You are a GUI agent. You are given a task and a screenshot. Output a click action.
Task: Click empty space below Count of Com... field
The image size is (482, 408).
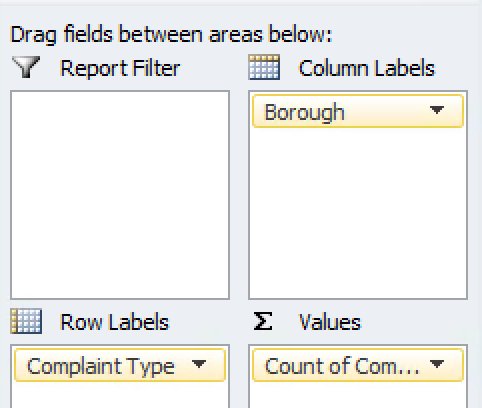tap(358, 395)
